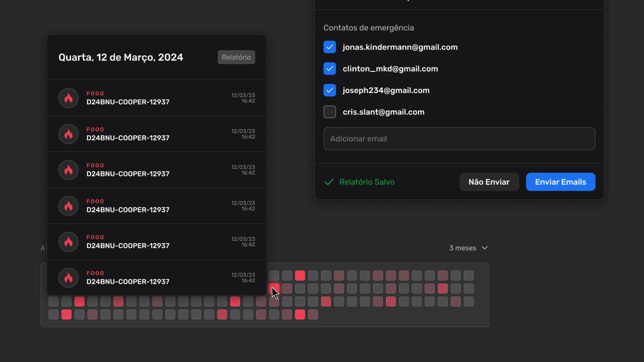This screenshot has width=644, height=362.
Task: Click the green checkmark beside Relatório Salvo
Action: click(329, 182)
